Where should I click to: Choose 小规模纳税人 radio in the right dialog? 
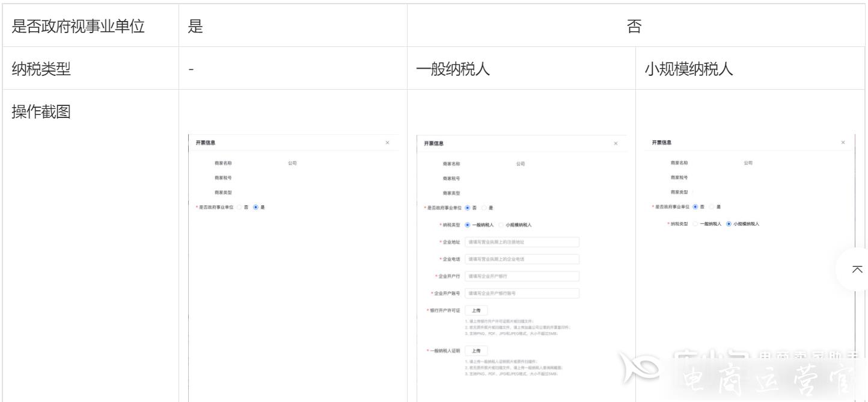730,224
